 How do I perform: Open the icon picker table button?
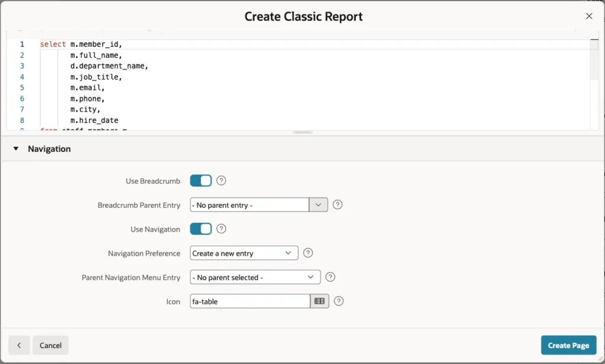coord(320,301)
